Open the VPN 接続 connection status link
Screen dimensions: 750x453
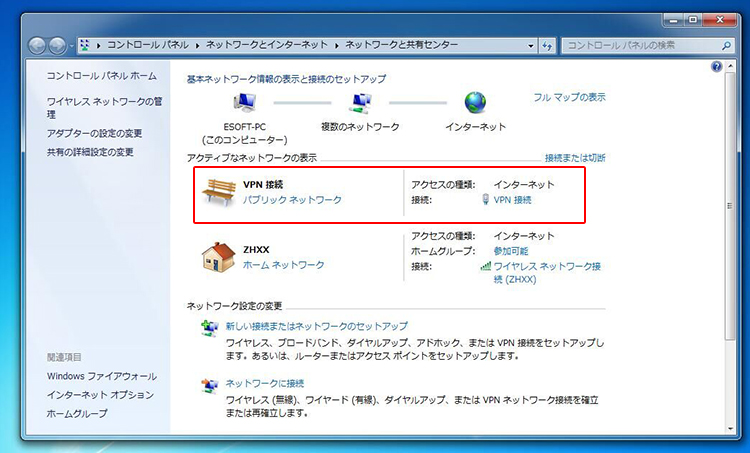pyautogui.click(x=512, y=200)
